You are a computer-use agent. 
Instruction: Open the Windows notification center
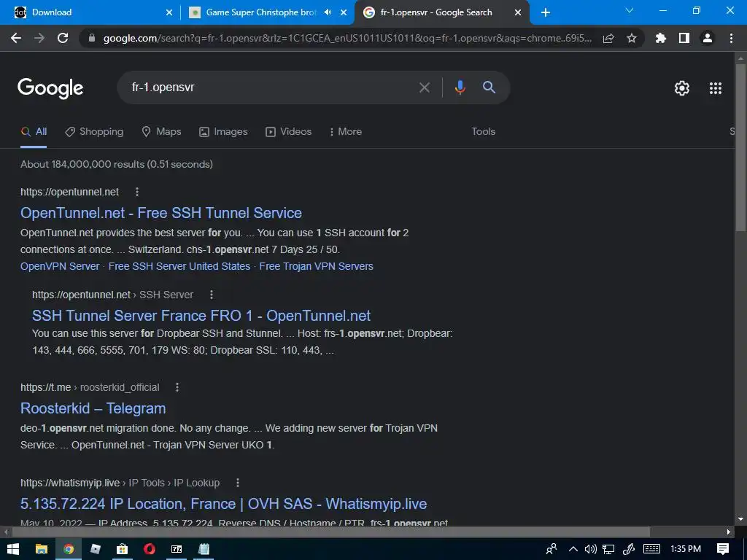tap(723, 549)
